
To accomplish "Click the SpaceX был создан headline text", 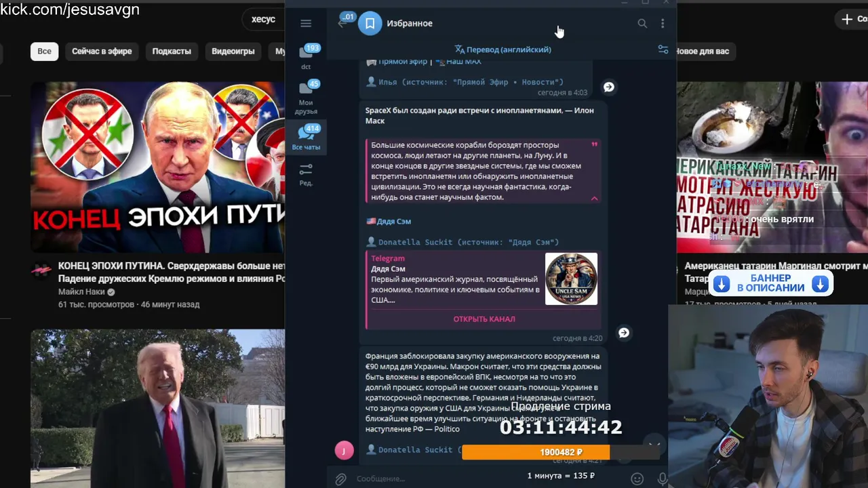I will [479, 115].
